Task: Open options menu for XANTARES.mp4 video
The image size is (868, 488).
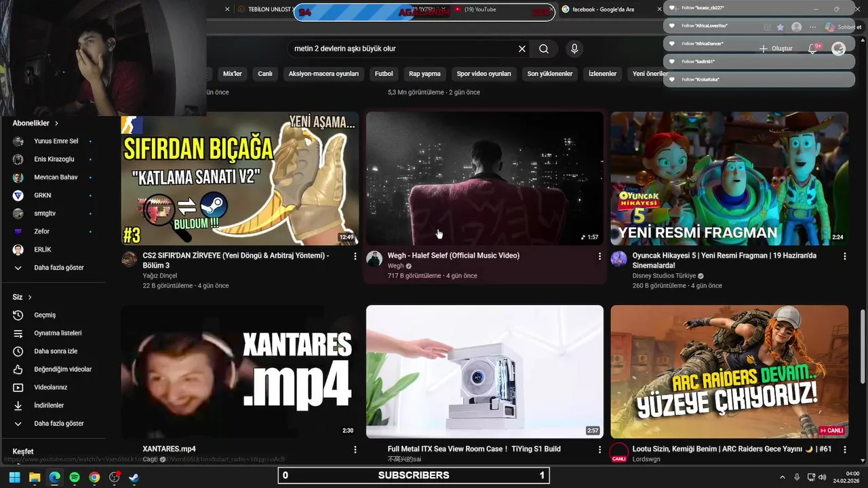Action: [355, 449]
